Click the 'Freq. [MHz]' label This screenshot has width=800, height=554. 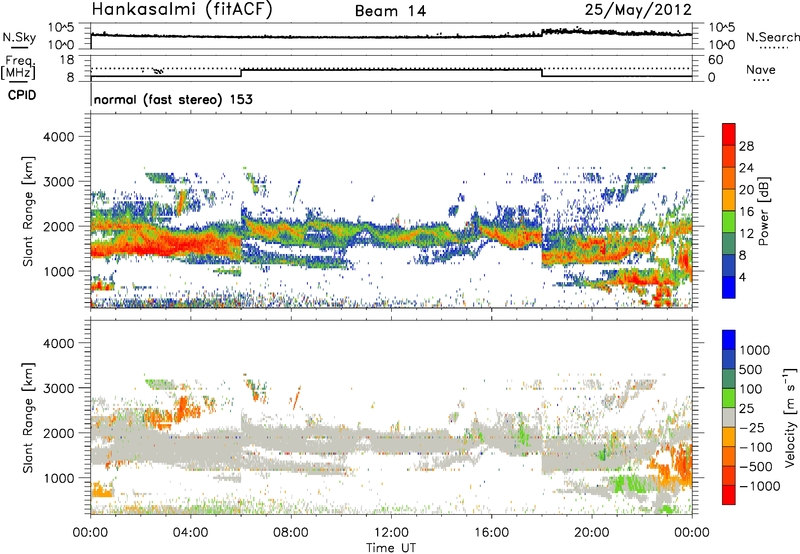tap(18, 68)
